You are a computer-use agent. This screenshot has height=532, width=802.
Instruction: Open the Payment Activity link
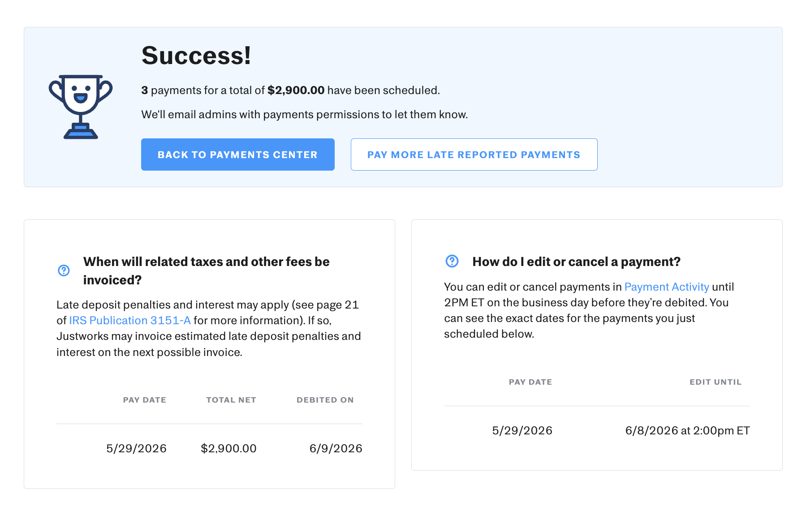[x=667, y=287]
